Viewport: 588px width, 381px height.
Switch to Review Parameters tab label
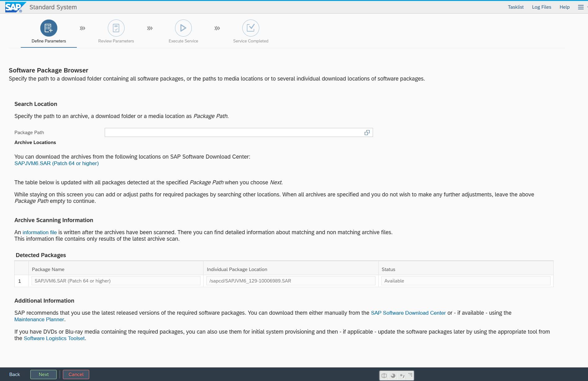pos(116,41)
